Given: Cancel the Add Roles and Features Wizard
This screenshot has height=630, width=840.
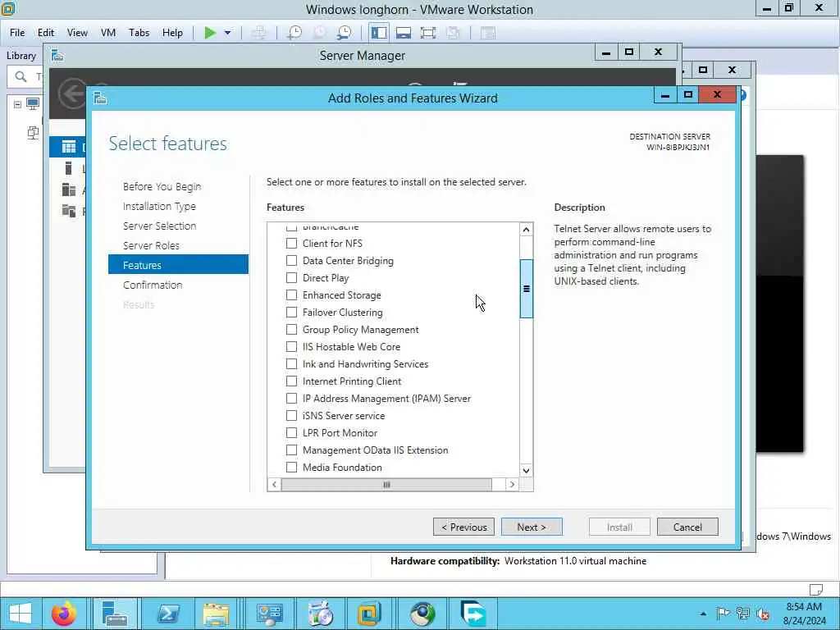Looking at the screenshot, I should point(687,527).
